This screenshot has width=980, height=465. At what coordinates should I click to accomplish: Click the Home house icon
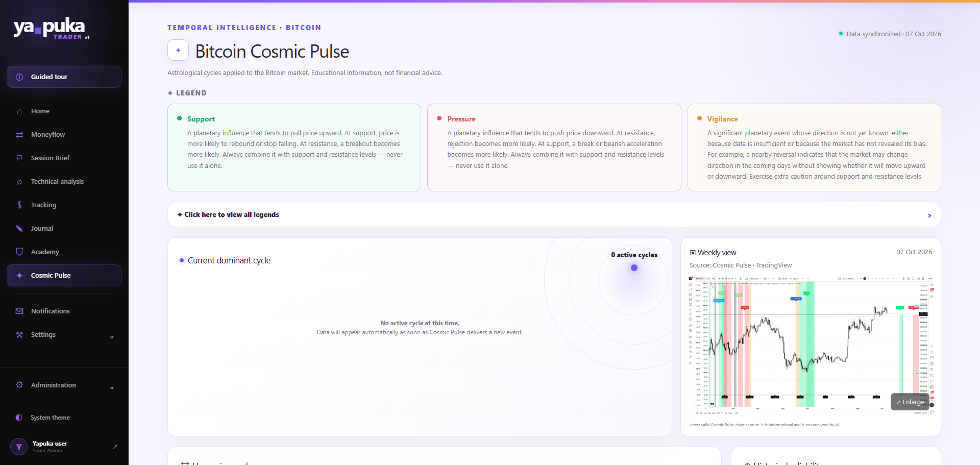[19, 111]
